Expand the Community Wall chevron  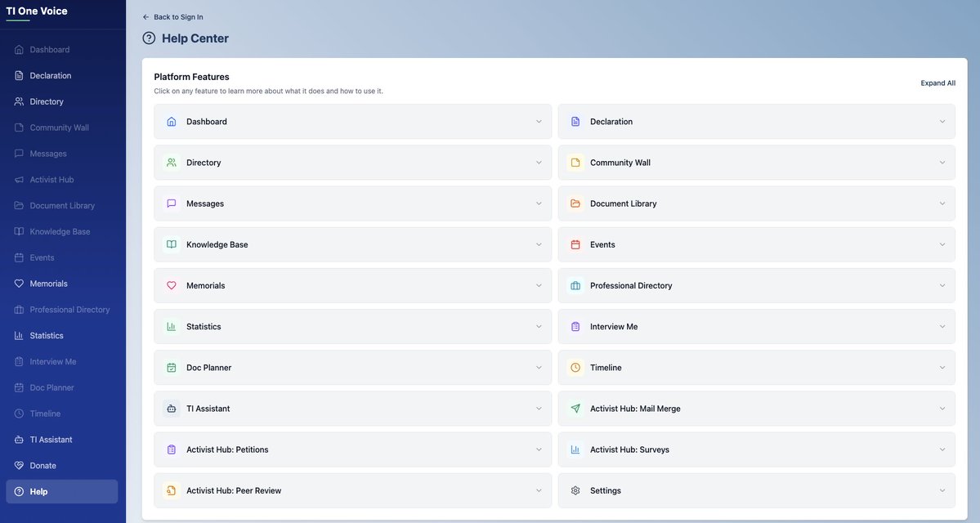click(942, 163)
